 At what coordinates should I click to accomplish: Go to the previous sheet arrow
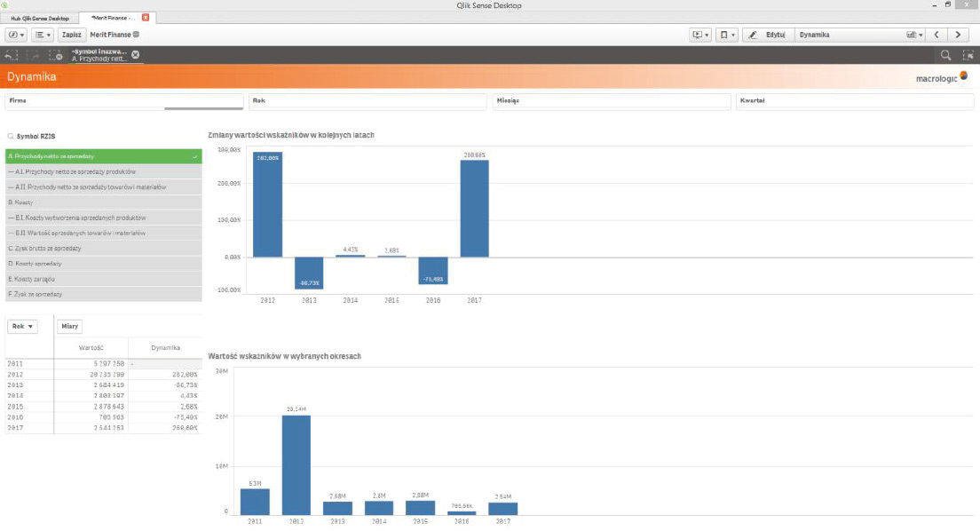click(937, 35)
